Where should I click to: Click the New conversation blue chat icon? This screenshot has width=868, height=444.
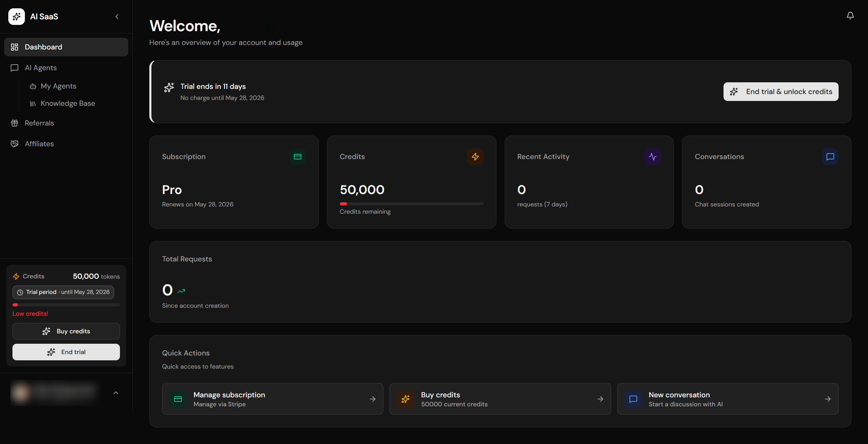633,399
